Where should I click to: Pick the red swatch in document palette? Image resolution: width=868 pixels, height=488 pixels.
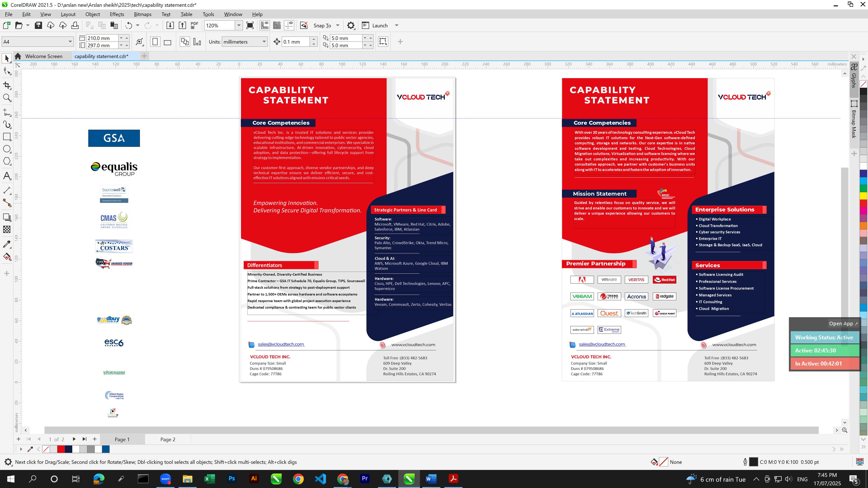coord(61,449)
